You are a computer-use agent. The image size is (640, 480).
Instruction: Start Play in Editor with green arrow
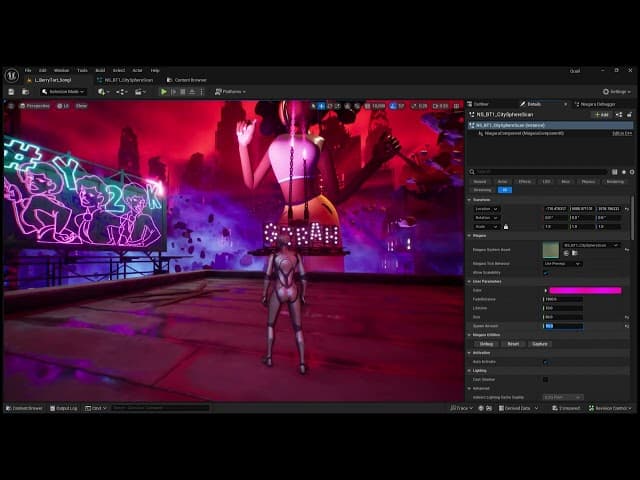point(164,92)
